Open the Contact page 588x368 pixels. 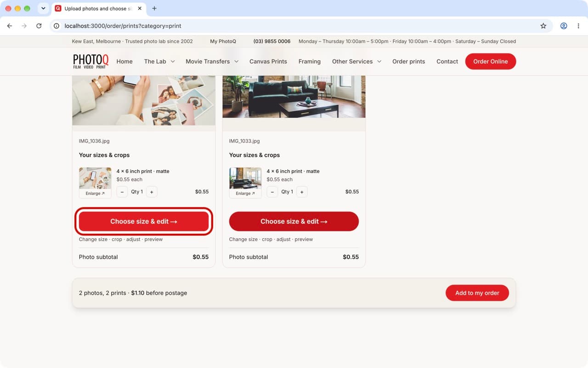[447, 61]
